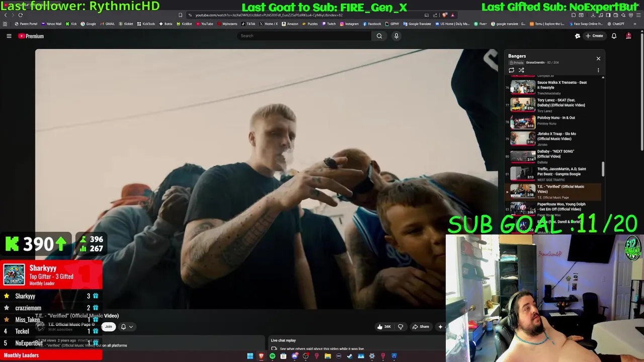Open ChatGPT bookmark

[615, 24]
